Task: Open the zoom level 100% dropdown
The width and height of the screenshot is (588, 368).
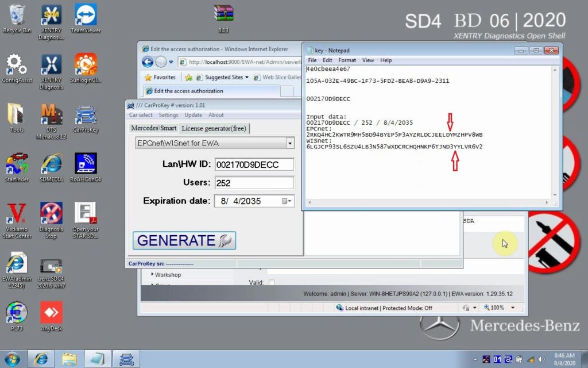Action: click(509, 308)
